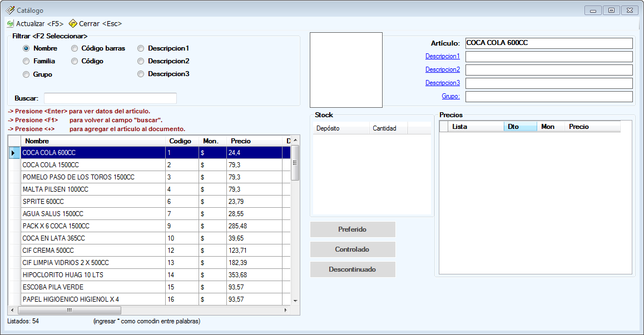Select the COCA COLA 600CC row
Screen dimensions: 644x335
[x=150, y=153]
